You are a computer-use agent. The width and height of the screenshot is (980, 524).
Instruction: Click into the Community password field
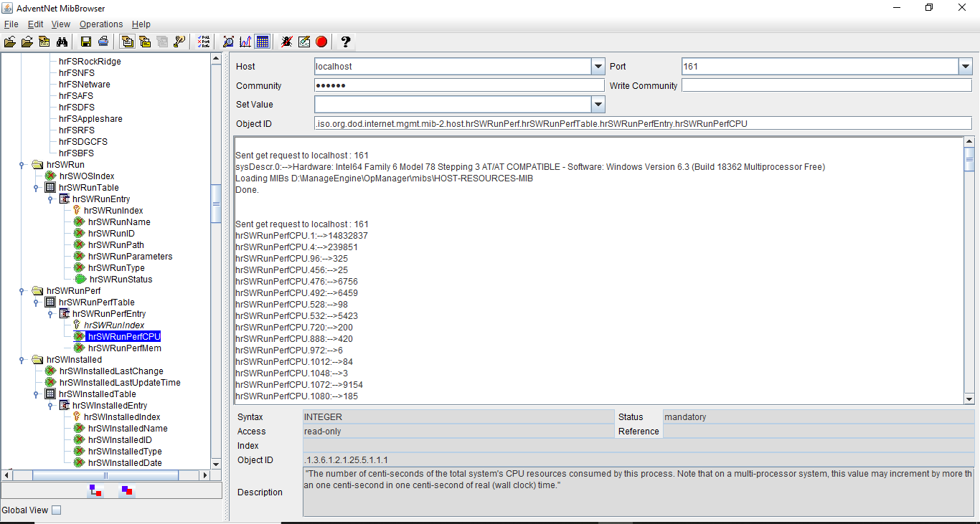(459, 85)
